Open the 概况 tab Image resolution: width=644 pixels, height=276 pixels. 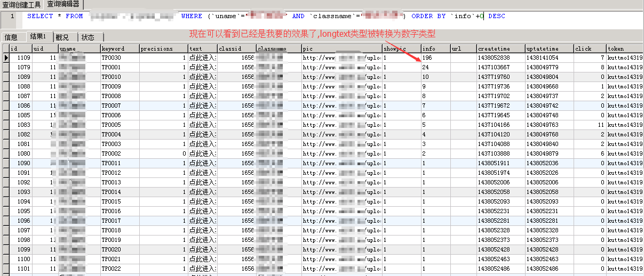coord(62,37)
